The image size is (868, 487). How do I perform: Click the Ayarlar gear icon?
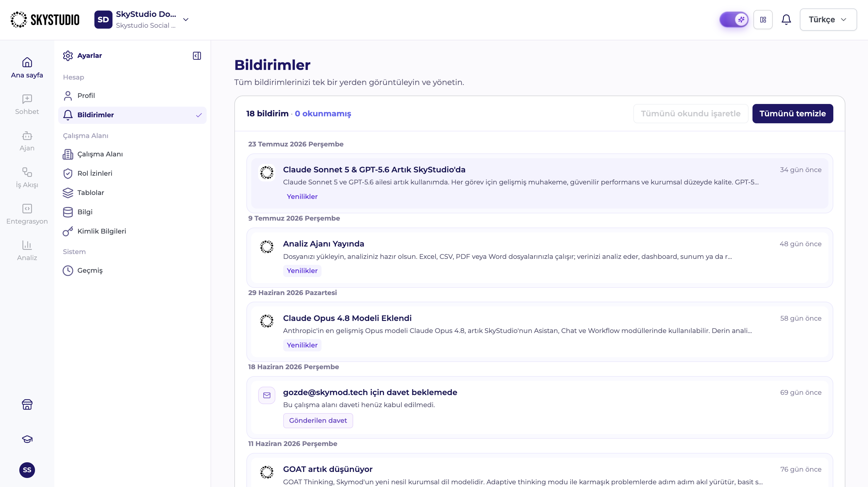click(x=68, y=55)
